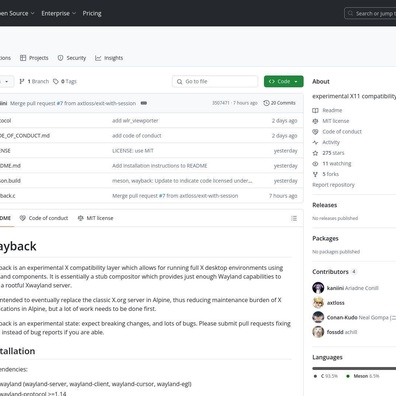Open the Packages heading link
Image resolution: width=396 pixels, height=396 pixels.
point(325,238)
